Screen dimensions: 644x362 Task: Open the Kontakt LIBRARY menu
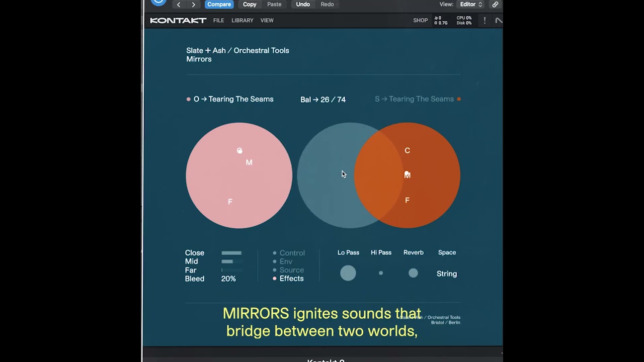(x=243, y=21)
